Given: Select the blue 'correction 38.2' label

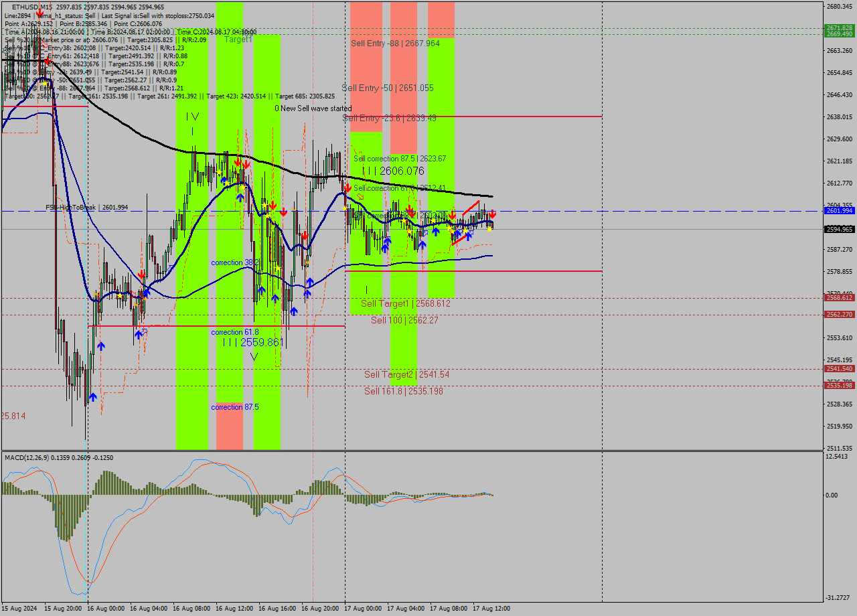Looking at the screenshot, I should tap(235, 262).
